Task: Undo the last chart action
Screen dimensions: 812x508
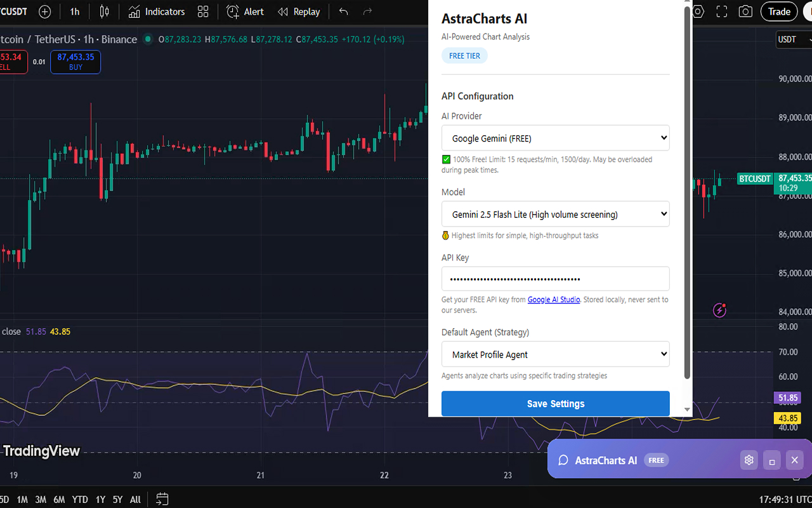Action: tap(343, 11)
